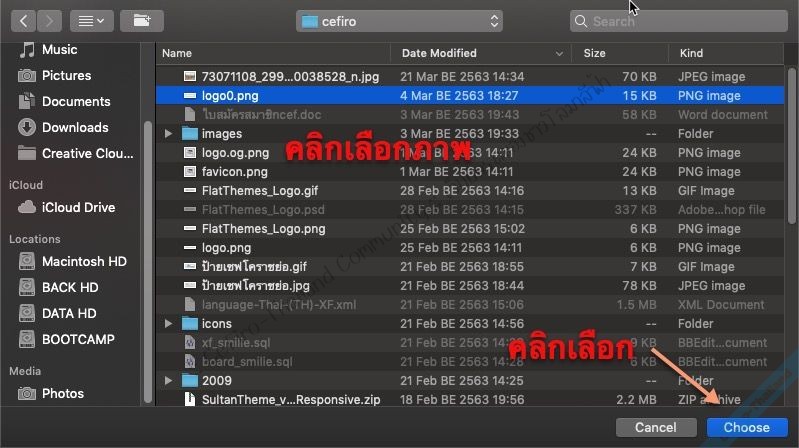This screenshot has height=448, width=799.
Task: Open Macintosh HD location
Action: (84, 261)
